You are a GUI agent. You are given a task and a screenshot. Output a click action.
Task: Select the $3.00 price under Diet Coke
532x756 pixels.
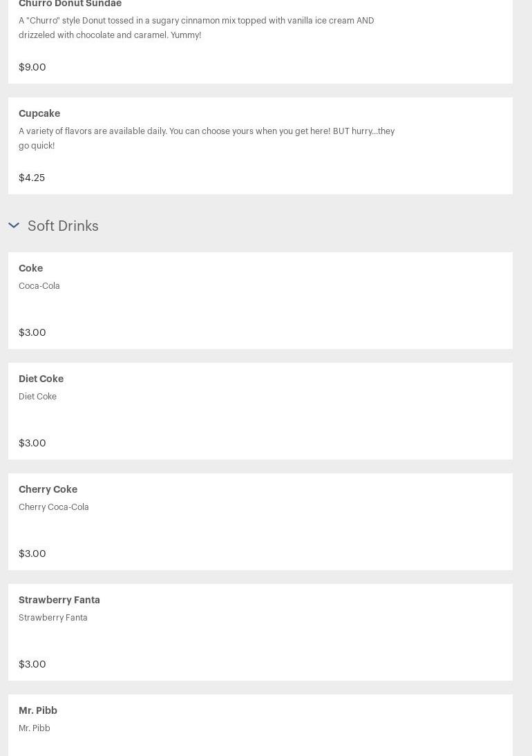point(32,443)
